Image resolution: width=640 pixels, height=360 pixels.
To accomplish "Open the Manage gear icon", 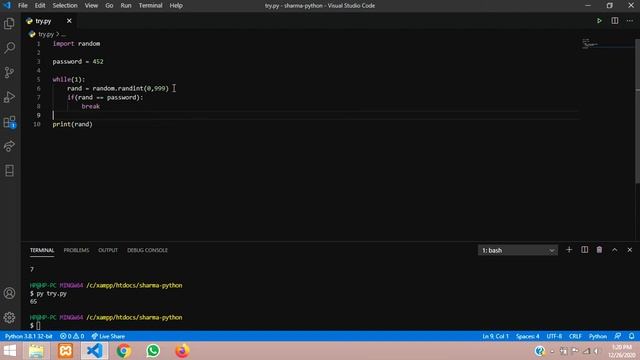I will coord(9,318).
